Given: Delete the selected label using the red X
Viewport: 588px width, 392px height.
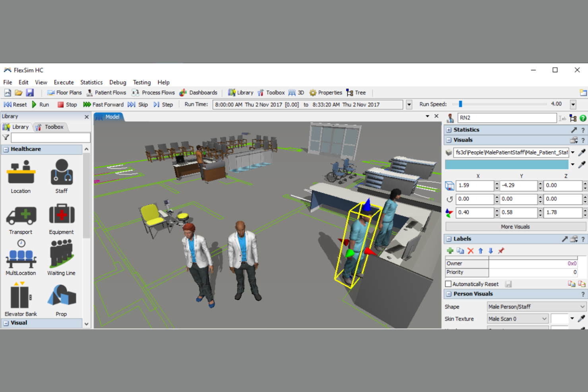Looking at the screenshot, I should coord(471,251).
